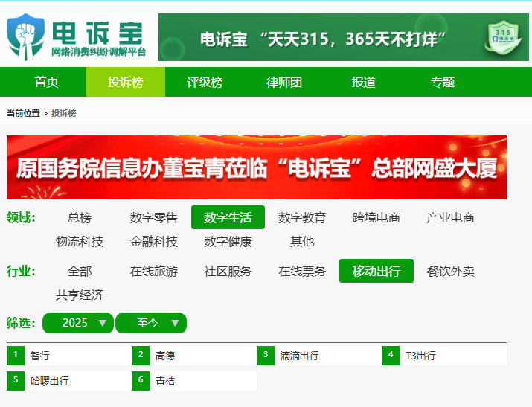Open the 至今 period dropdown
The width and height of the screenshot is (532, 407).
tap(151, 323)
